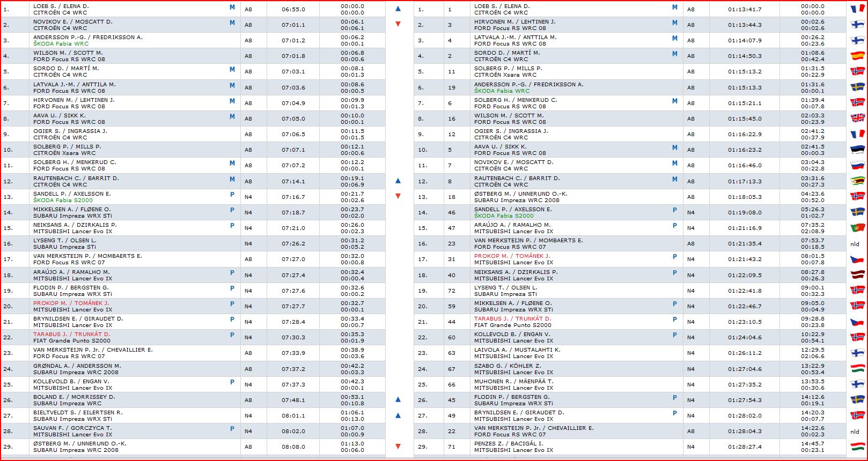
Task: Click the M icon in Solberg H.'s 01:15:21.1 row
Action: point(674,101)
